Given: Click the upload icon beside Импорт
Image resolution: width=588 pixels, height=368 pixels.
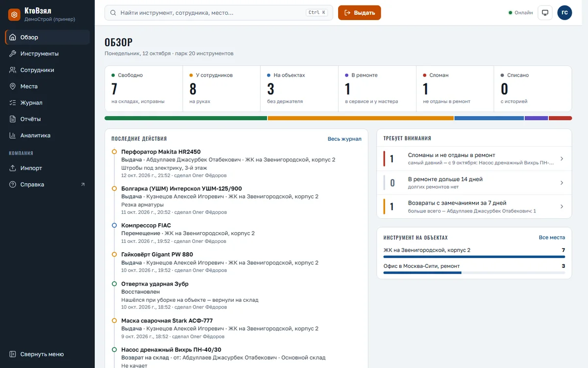Looking at the screenshot, I should click(x=13, y=168).
